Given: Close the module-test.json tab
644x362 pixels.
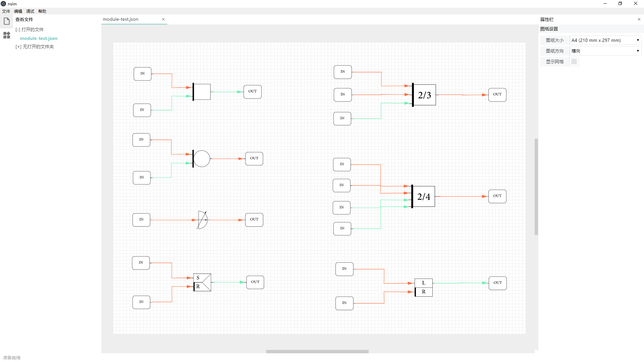Looking at the screenshot, I should (x=163, y=19).
